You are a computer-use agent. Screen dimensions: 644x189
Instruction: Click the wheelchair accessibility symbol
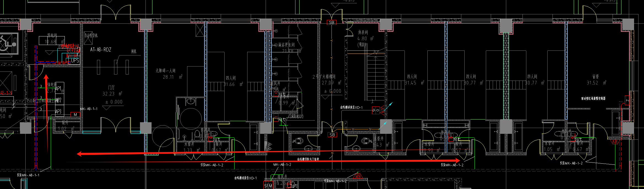[9, 44]
